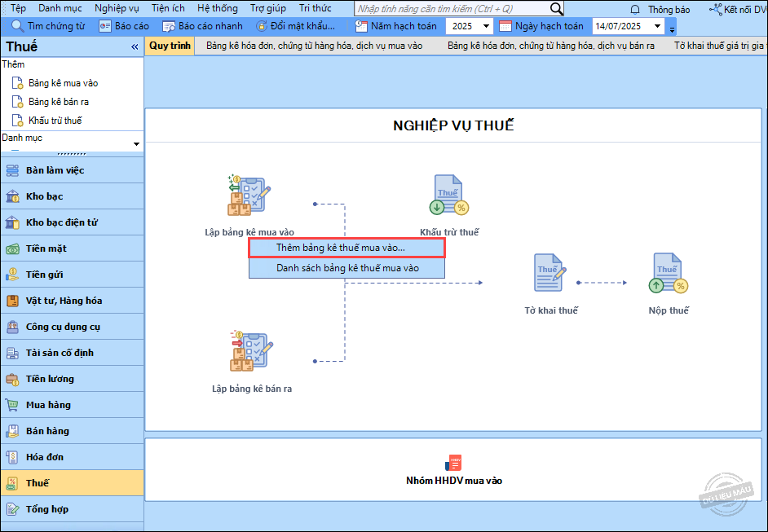Click in the feature search input field
This screenshot has height=532, width=768.
coord(452,9)
